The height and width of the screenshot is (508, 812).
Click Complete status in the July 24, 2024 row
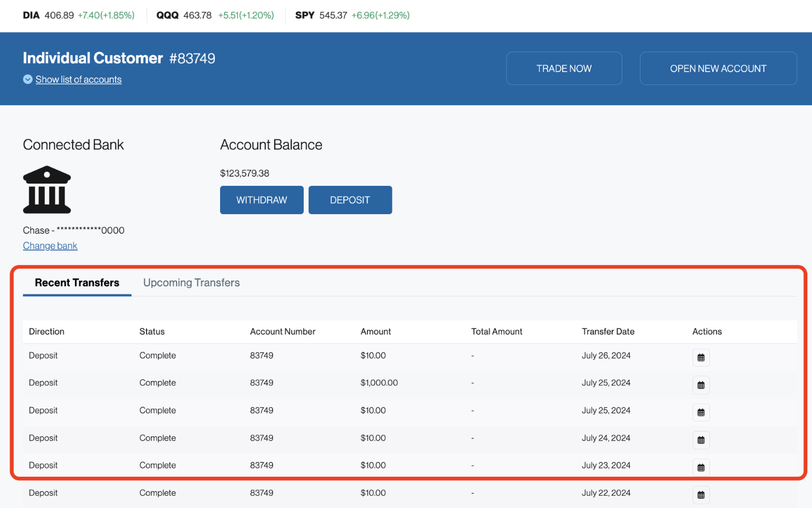point(158,438)
